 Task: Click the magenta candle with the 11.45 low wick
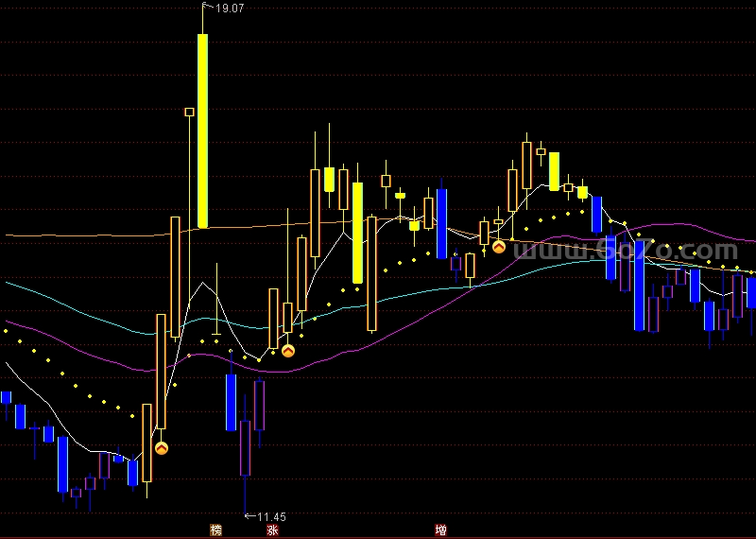(245, 448)
